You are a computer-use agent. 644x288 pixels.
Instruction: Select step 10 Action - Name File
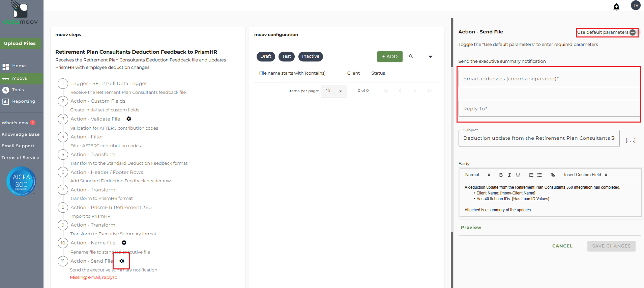tap(93, 243)
